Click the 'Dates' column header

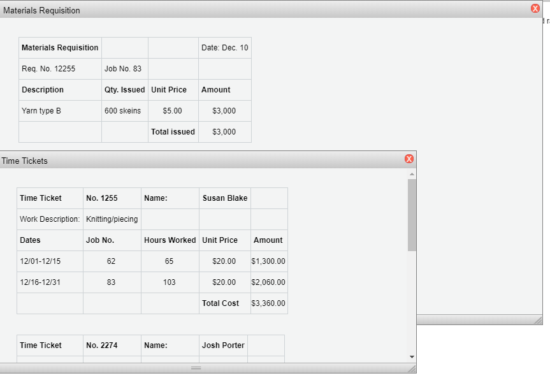click(x=50, y=240)
